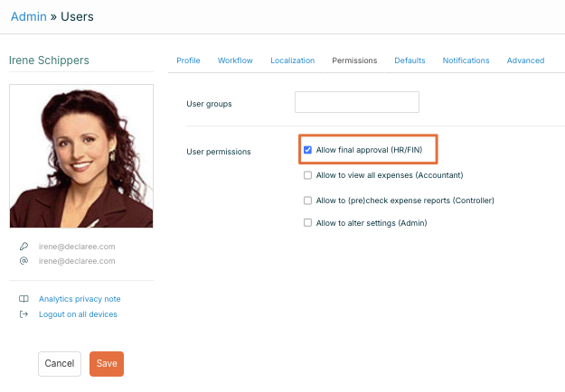Screen dimensions: 565x392
Task: Open the Admin breadcrumb link
Action: [28, 16]
